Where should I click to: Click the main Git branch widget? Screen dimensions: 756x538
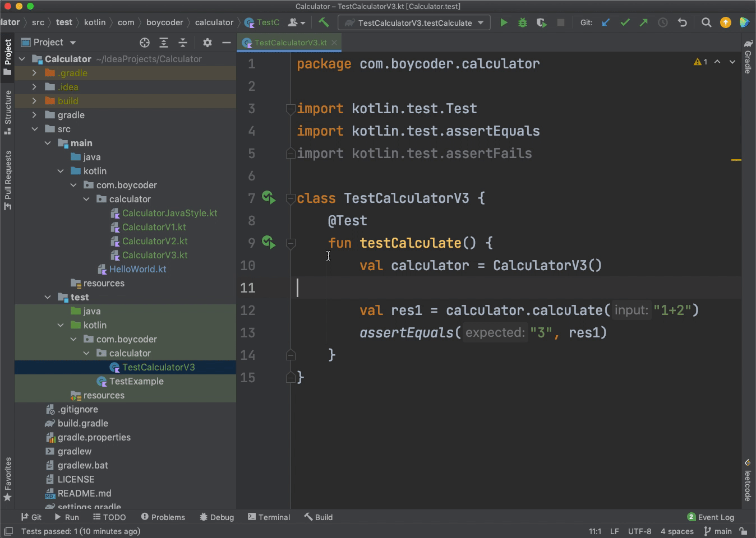click(x=717, y=531)
